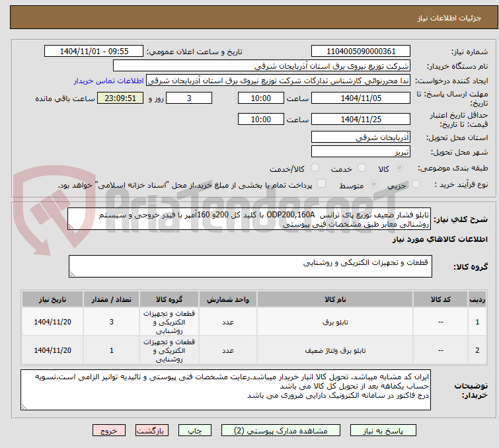
Task: Click the 'کد کالا' column header
Action: (440, 299)
